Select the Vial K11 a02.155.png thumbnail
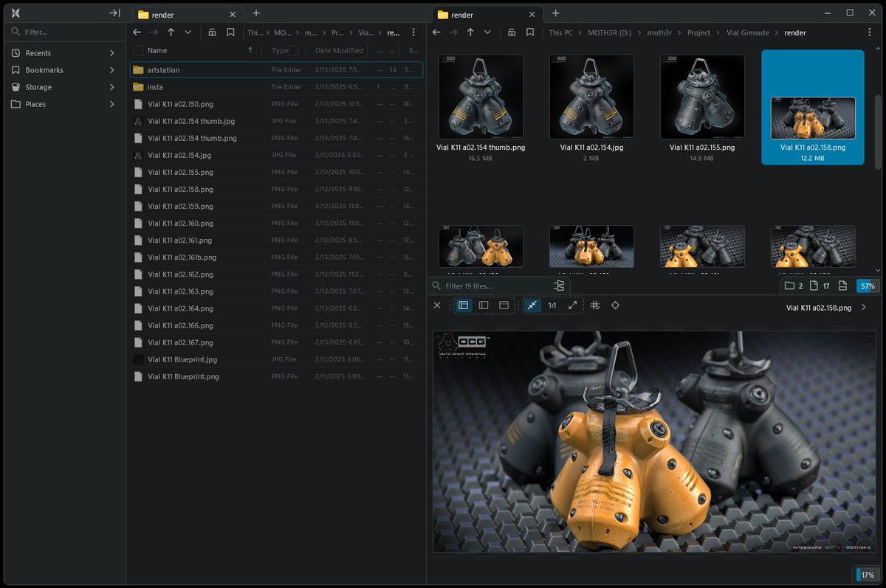The width and height of the screenshot is (886, 588). coord(702,97)
